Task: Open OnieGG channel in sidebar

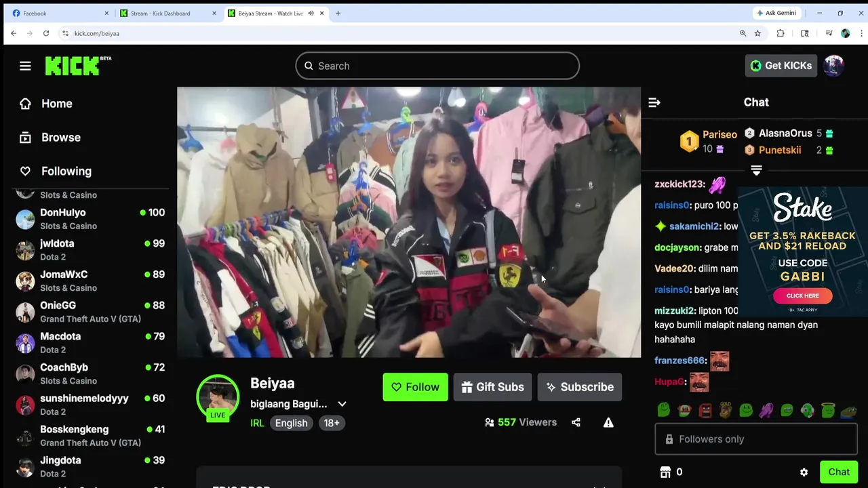Action: [x=90, y=312]
